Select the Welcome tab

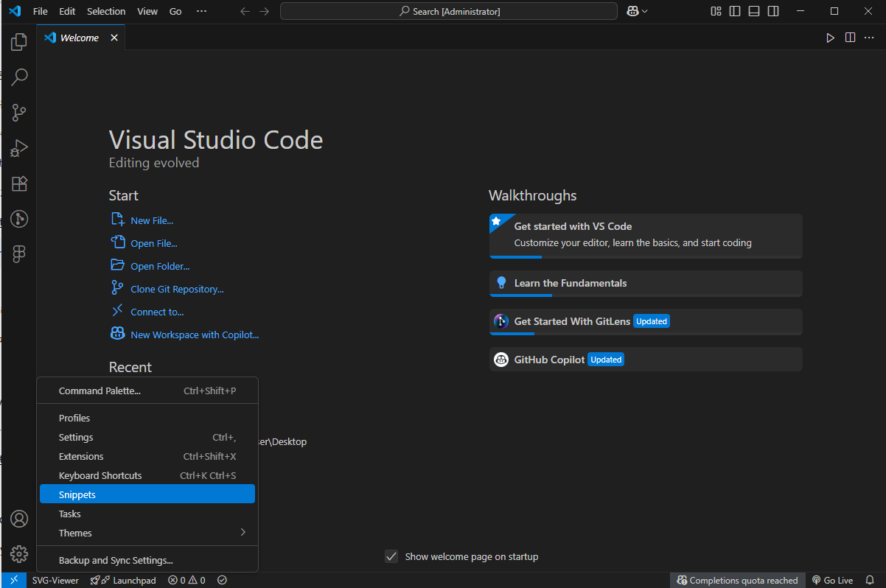point(79,38)
